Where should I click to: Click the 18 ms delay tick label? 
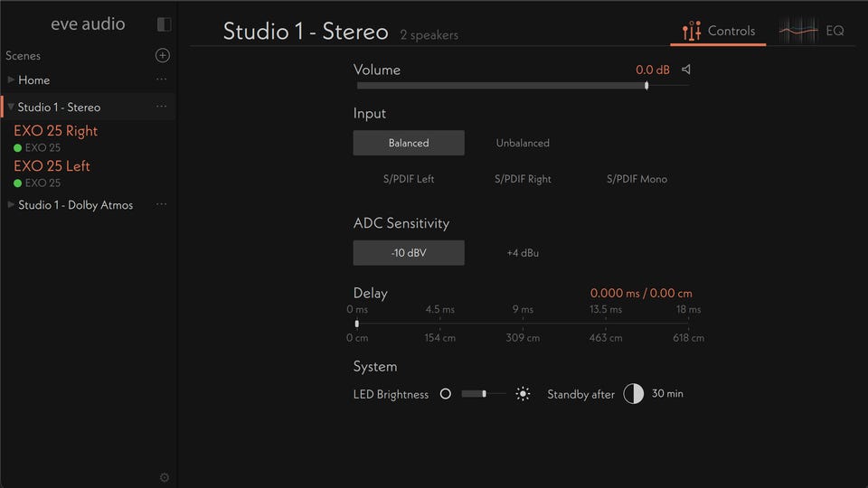click(x=689, y=309)
